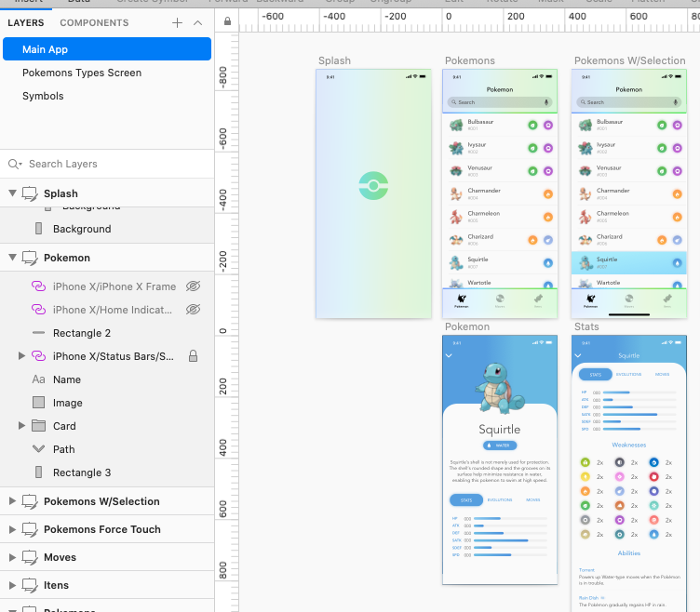Image resolution: width=700 pixels, height=612 pixels.
Task: Click Charmander fire type icon in Pokemons artboard
Action: pos(547,194)
